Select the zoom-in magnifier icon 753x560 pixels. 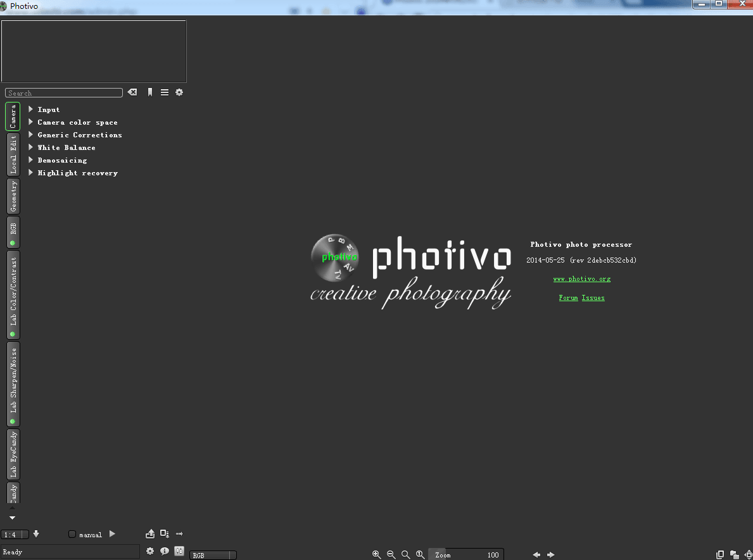coord(377,554)
